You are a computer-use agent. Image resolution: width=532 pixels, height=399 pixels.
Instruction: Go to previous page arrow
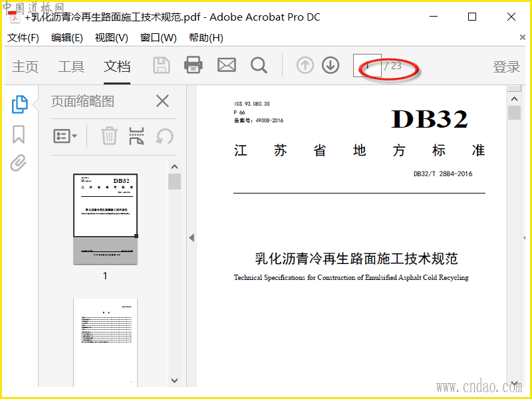(x=305, y=65)
